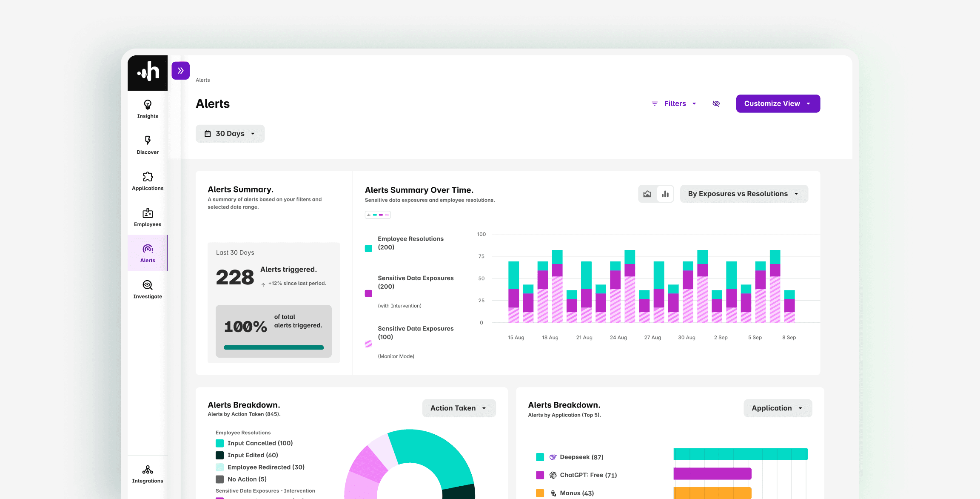980x499 pixels.
Task: Click the Alerts breadcrumb
Action: point(203,80)
